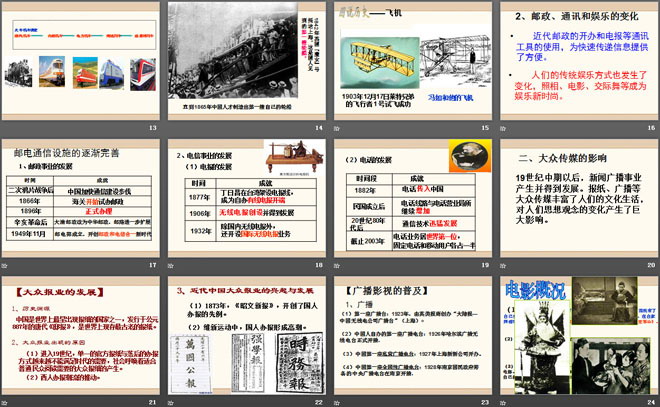The width and height of the screenshot is (660, 407).
Task: Select slide 20 thumbnail 大众传媒的影响
Action: coord(579,198)
